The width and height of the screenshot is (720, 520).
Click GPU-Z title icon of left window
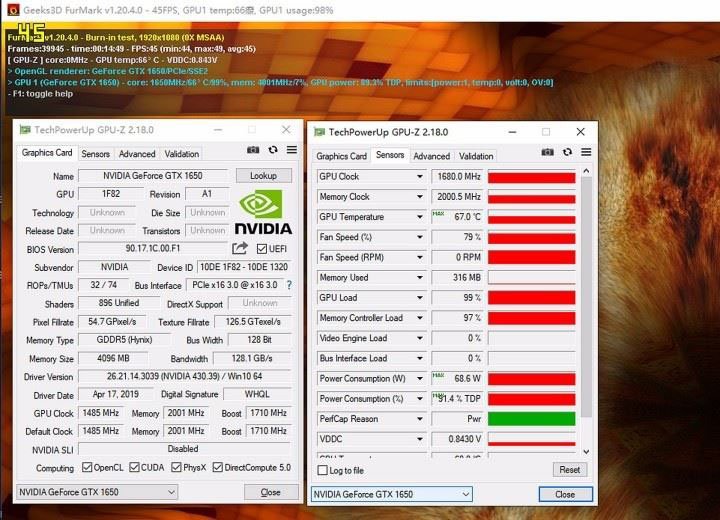click(x=24, y=130)
